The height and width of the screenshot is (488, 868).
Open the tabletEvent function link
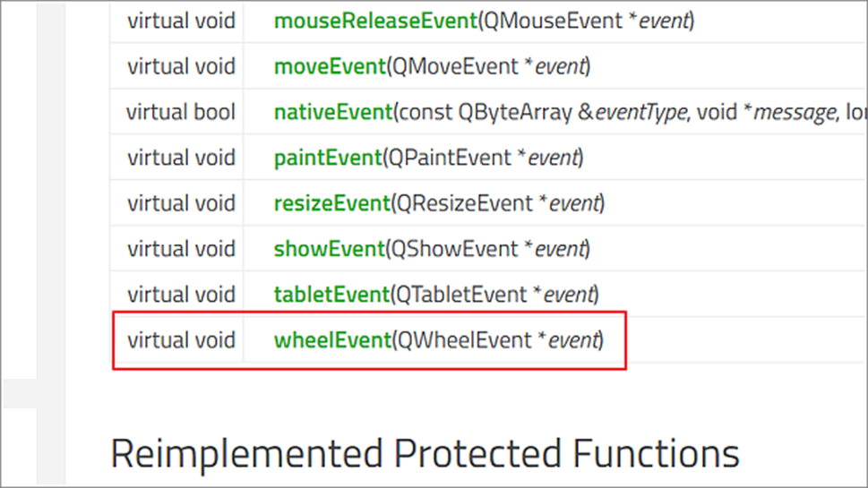pyautogui.click(x=332, y=295)
